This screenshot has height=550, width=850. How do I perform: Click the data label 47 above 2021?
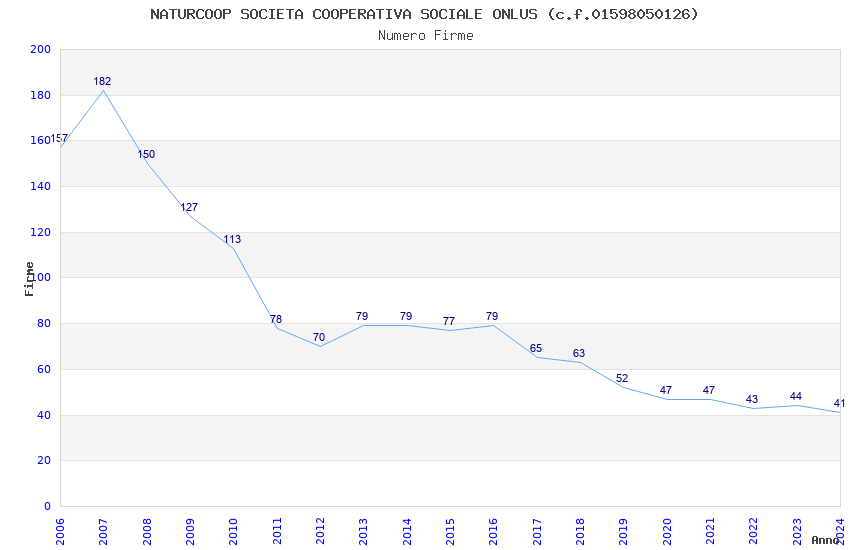tap(709, 390)
